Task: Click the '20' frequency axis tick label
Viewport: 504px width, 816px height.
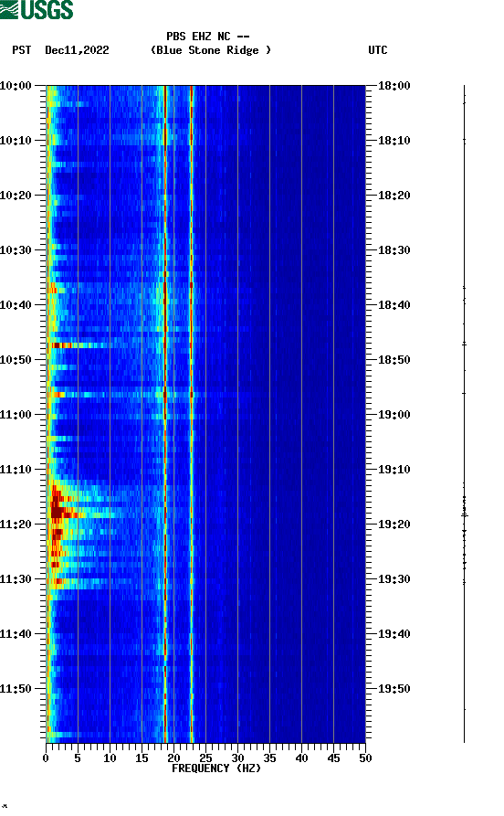Action: 173,758
